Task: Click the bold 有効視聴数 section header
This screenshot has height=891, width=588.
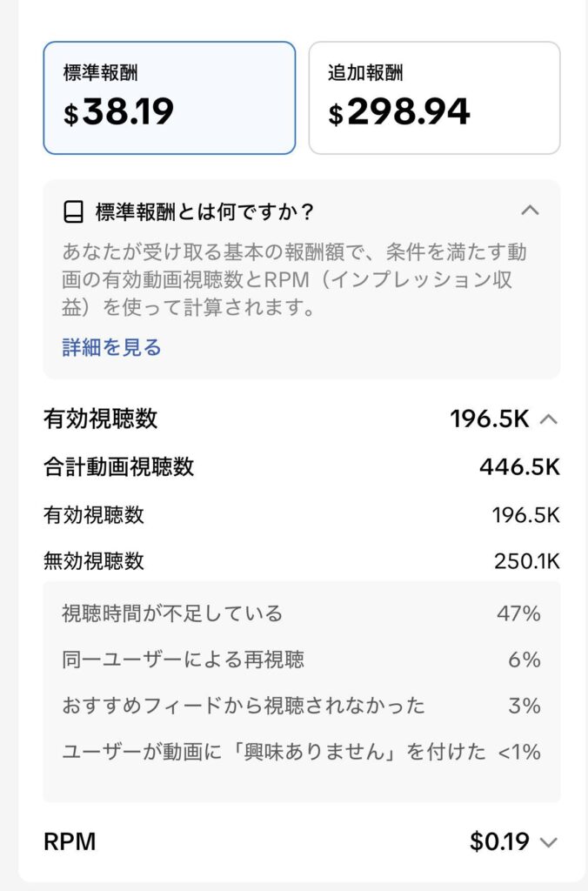Action: point(101,419)
